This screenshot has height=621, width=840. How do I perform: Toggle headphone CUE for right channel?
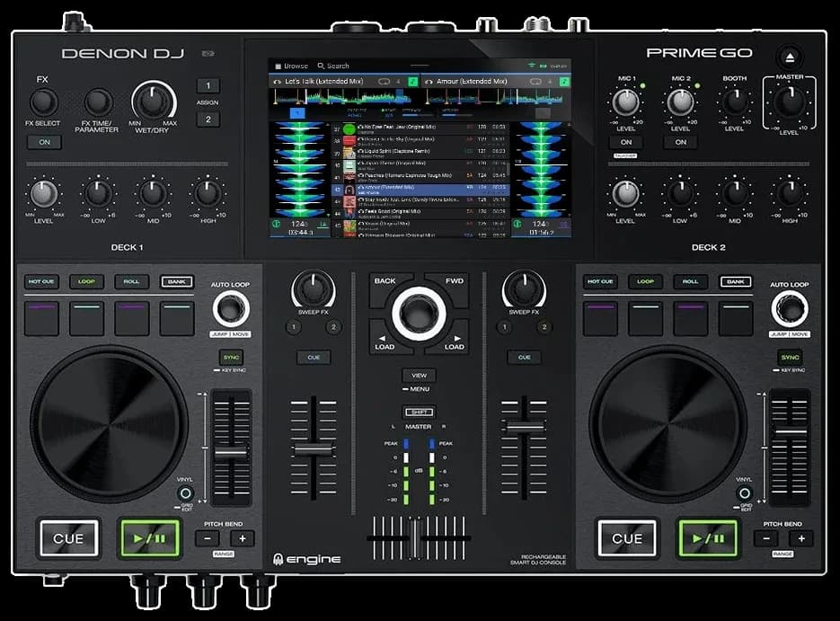pyautogui.click(x=525, y=358)
